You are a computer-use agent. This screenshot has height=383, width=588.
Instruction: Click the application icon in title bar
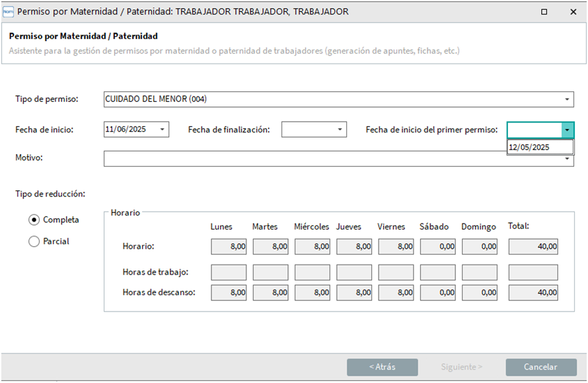click(9, 11)
